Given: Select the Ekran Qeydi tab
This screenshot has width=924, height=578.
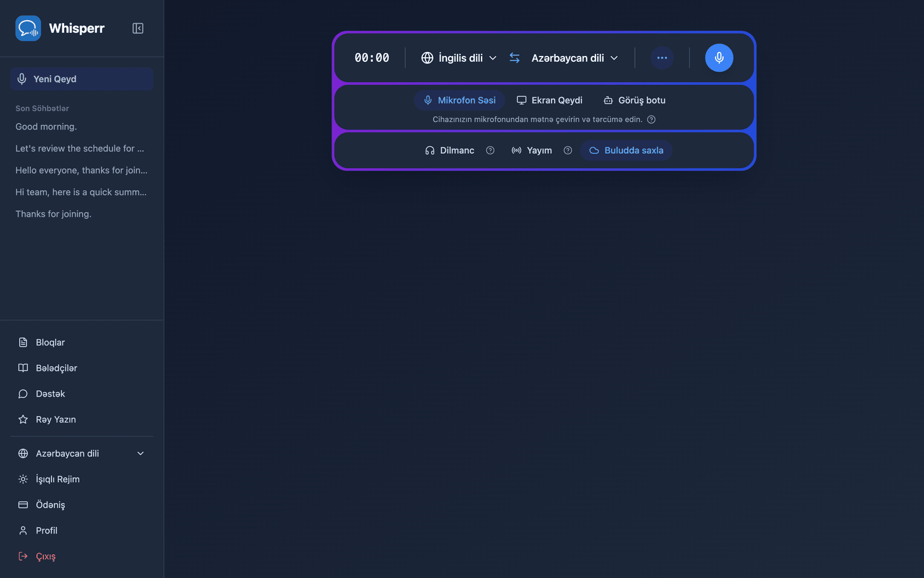Looking at the screenshot, I should 549,101.
